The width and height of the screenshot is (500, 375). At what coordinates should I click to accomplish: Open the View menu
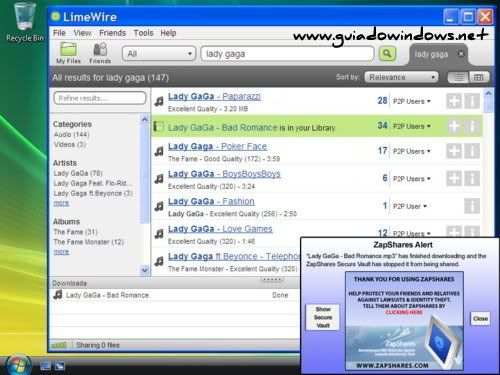pyautogui.click(x=82, y=33)
